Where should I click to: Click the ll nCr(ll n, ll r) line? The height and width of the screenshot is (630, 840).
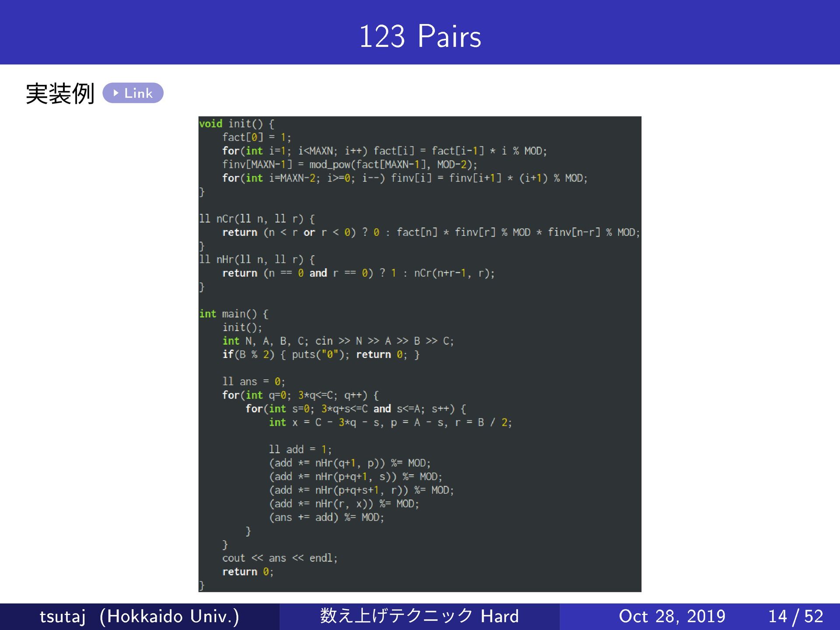(257, 219)
